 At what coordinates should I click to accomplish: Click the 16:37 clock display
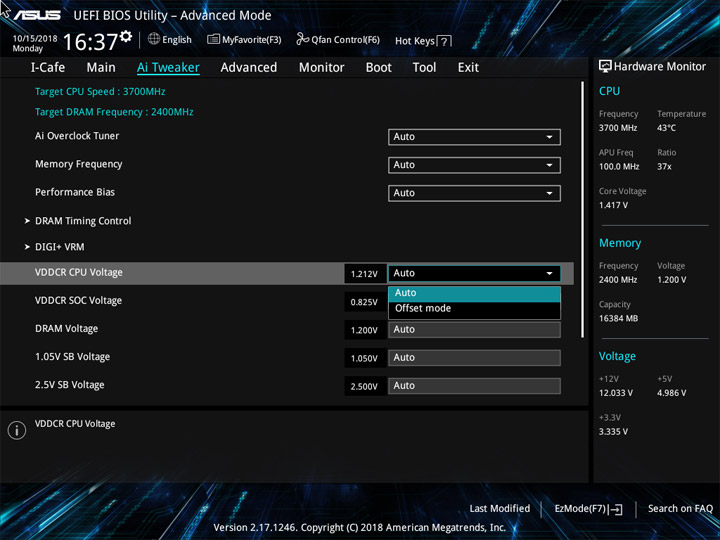click(x=90, y=42)
